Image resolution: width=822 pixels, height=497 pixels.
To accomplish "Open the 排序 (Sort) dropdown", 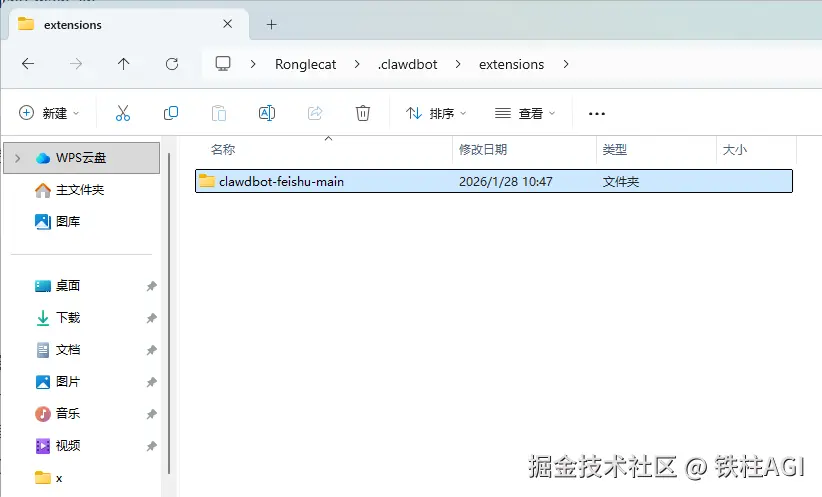I will point(436,113).
